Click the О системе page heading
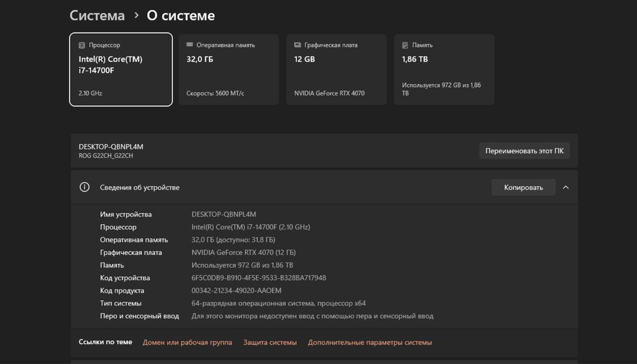 point(181,15)
